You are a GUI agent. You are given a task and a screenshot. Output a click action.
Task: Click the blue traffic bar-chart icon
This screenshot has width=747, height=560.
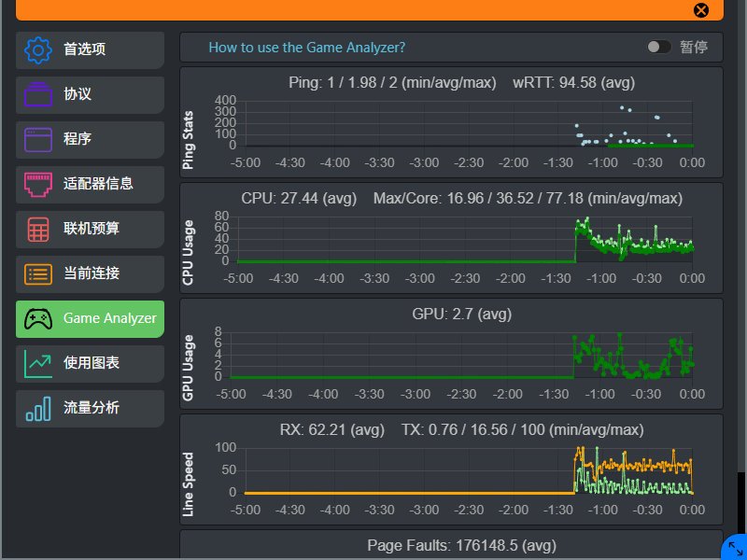pyautogui.click(x=38, y=409)
